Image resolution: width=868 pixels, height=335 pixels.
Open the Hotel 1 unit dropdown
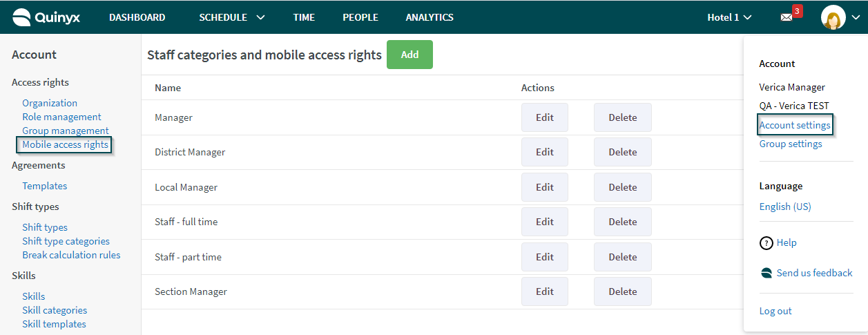pyautogui.click(x=729, y=17)
